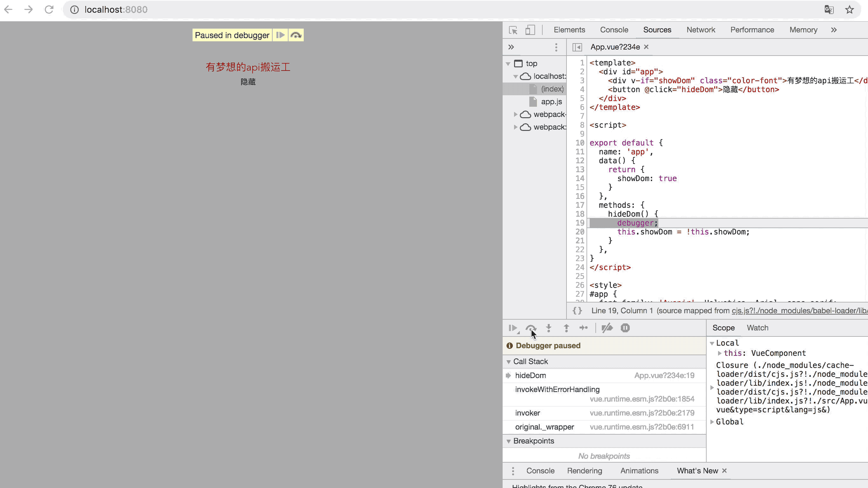Bookmark page with the star icon
Viewport: 868px width, 488px height.
click(x=849, y=10)
